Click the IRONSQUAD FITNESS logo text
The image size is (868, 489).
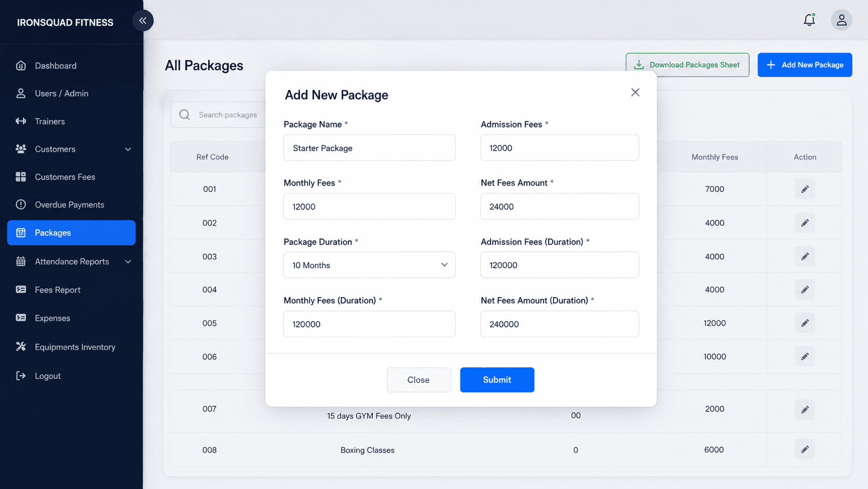coord(65,22)
